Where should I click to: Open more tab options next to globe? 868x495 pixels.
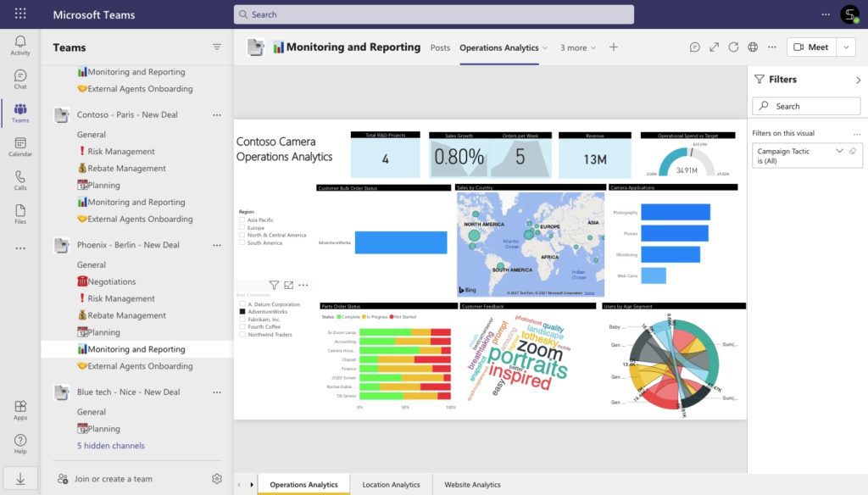(772, 47)
